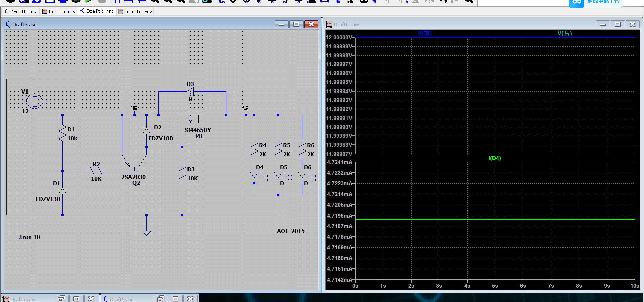The image size is (644, 302).
Task: Select the M1 MOSFET symbol
Action: (x=190, y=120)
